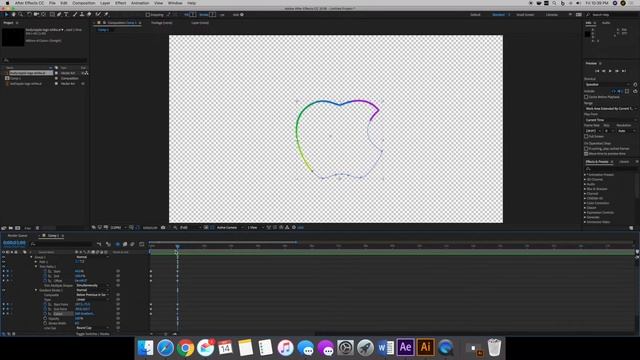
Task: Enable Motion Blur switch in timeline header
Action: click(x=132, y=244)
